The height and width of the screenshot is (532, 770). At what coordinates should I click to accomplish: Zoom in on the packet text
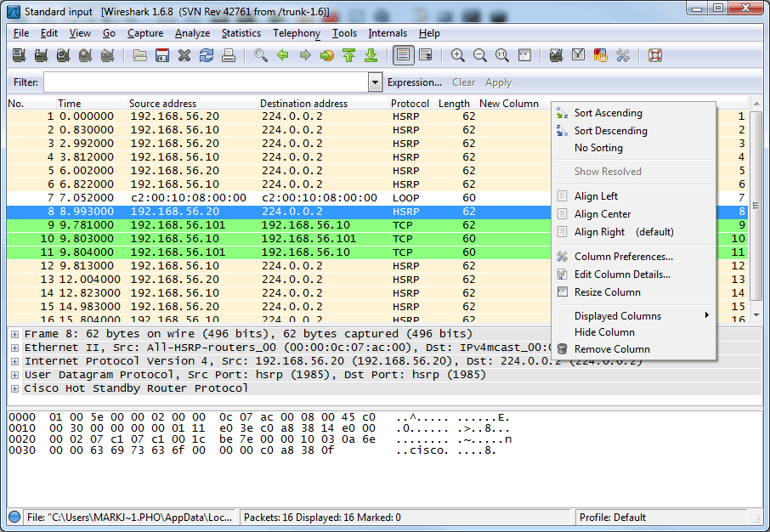click(458, 55)
